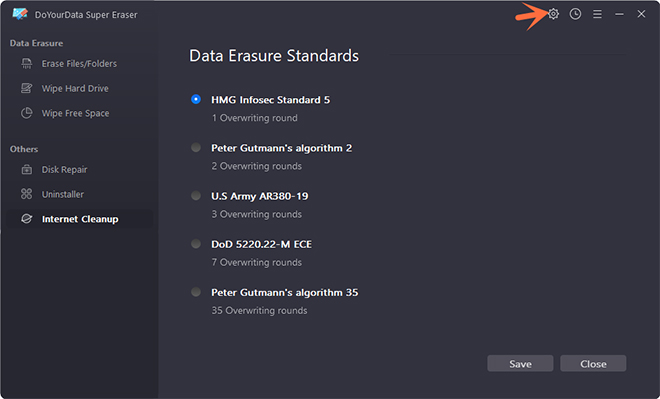660x399 pixels.
Task: Click the DoYourData Super Eraser logo
Action: pyautogui.click(x=20, y=14)
